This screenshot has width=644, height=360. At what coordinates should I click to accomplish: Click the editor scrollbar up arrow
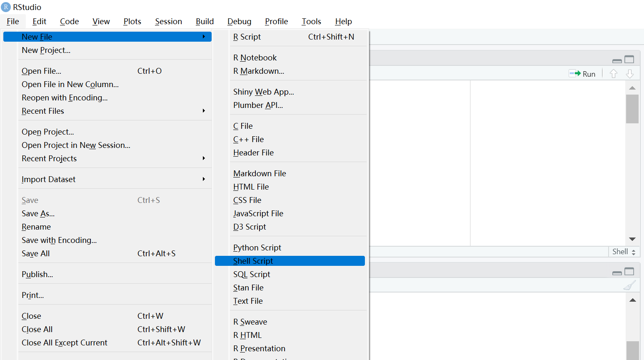[632, 87]
